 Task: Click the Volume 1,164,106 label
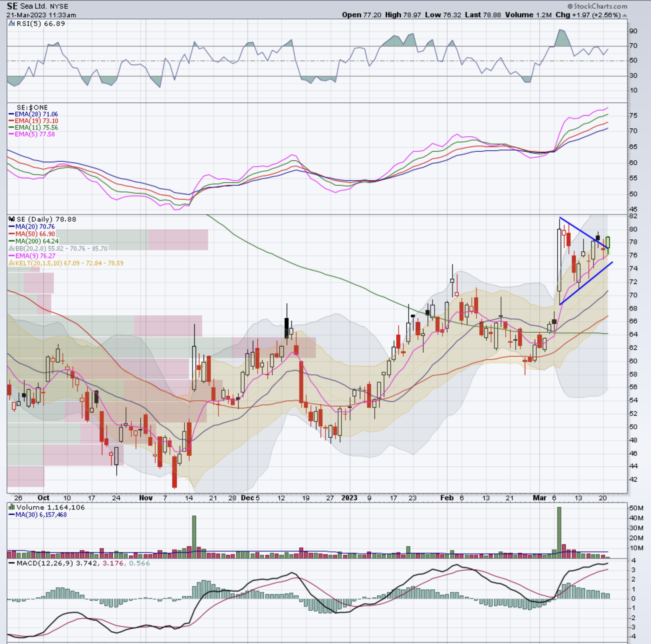click(50, 507)
